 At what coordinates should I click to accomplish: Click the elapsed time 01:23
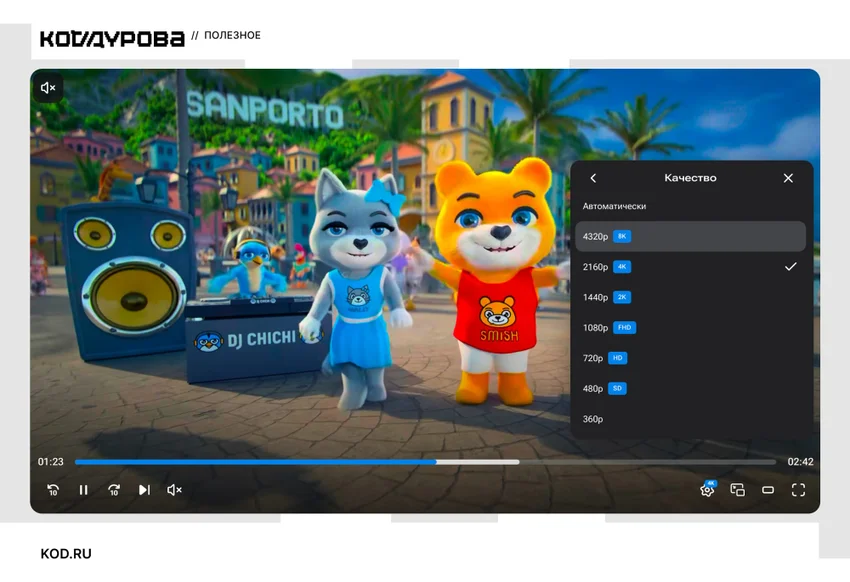(50, 462)
